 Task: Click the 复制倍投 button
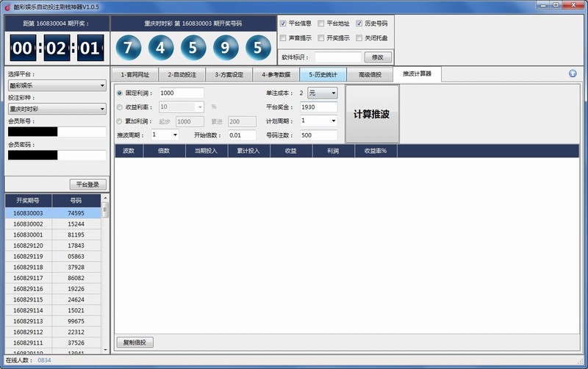135,343
